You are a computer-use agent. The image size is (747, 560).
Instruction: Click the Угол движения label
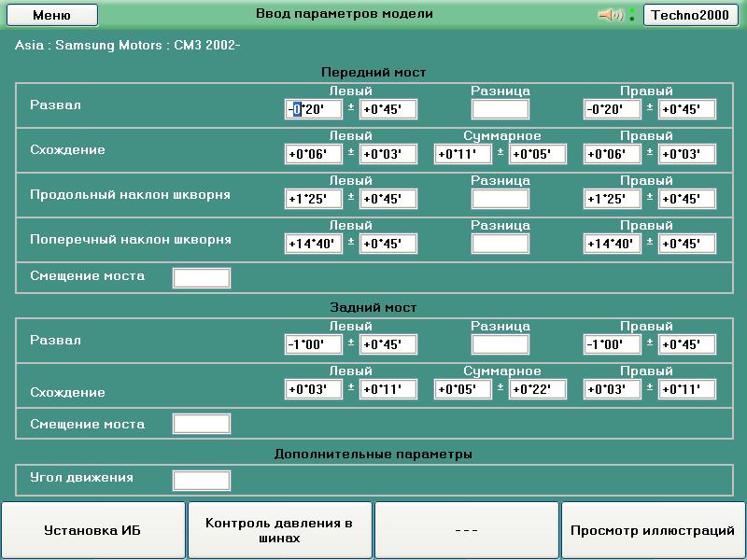(81, 478)
